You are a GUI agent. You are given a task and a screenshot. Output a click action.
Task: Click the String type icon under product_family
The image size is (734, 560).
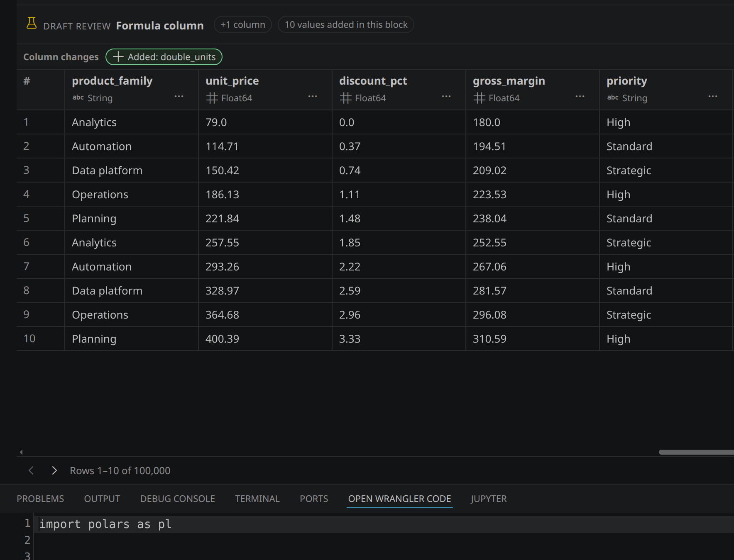pos(78,97)
